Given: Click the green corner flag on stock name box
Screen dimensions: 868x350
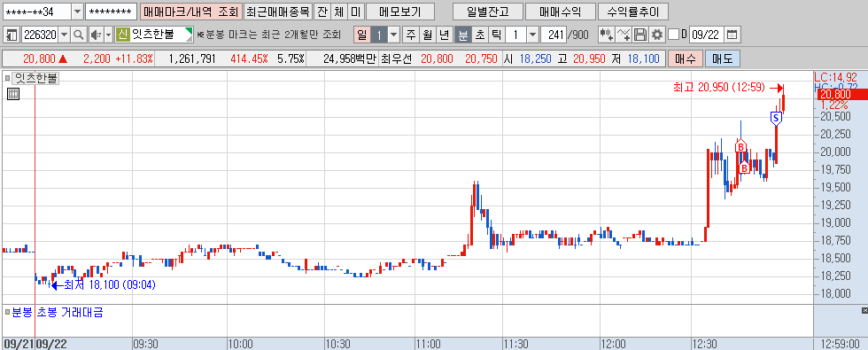Looking at the screenshot, I should 190,31.
